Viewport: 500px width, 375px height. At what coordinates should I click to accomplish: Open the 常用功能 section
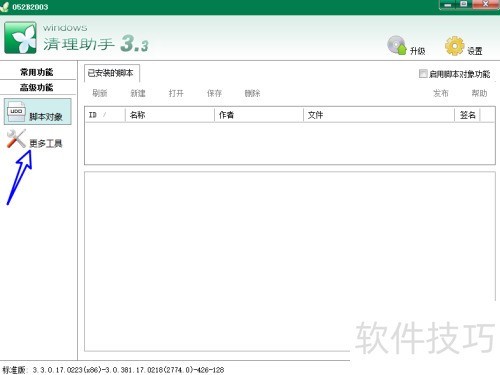tap(37, 72)
